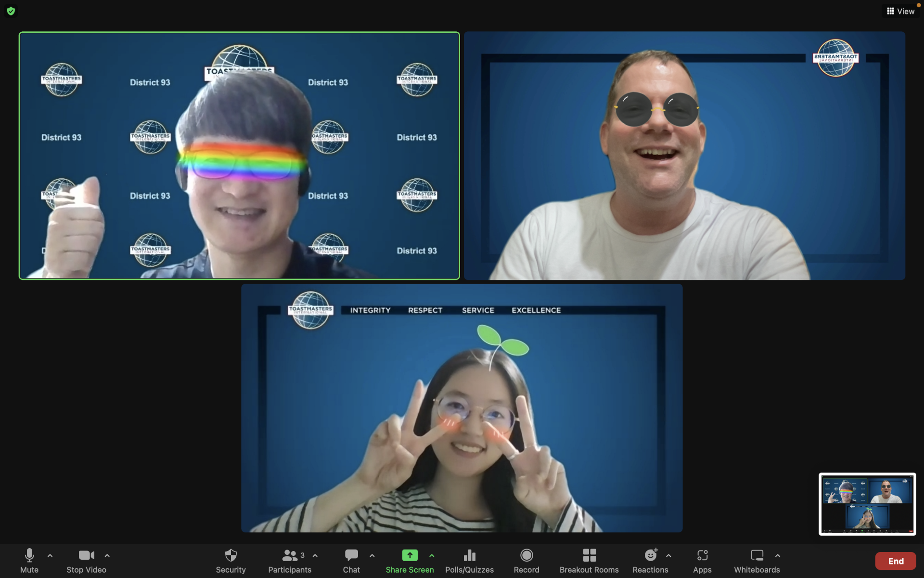Screen dimensions: 924x578
Task: Open Zoom Apps
Action: click(702, 561)
